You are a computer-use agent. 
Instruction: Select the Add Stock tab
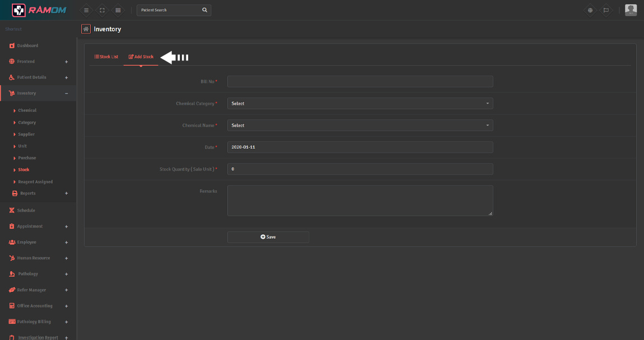point(141,56)
